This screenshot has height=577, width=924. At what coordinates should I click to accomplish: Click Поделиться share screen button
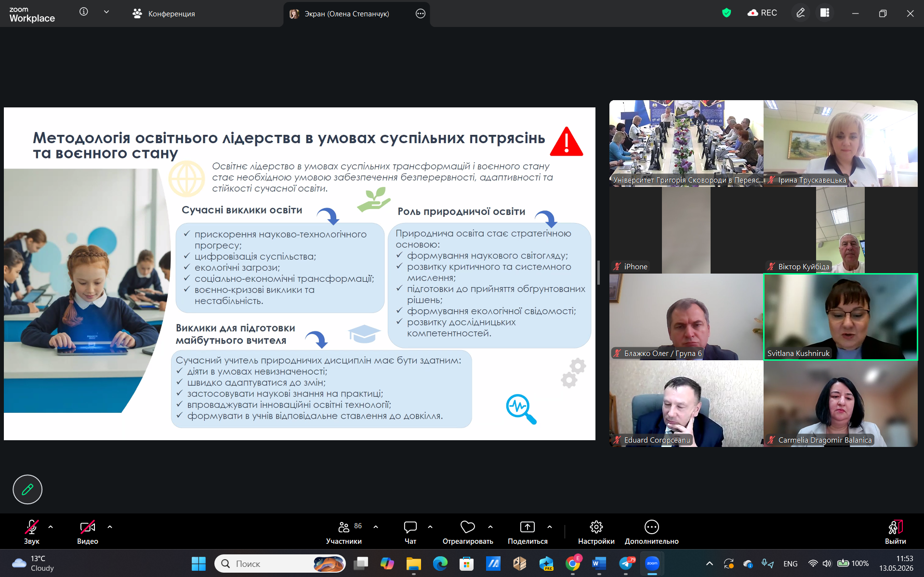[x=528, y=532]
